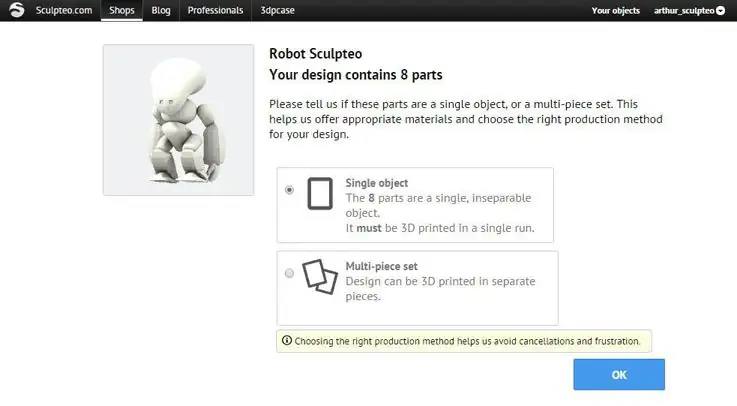Click the Sculpteo swirl logo icon
737x406 pixels.
point(17,10)
